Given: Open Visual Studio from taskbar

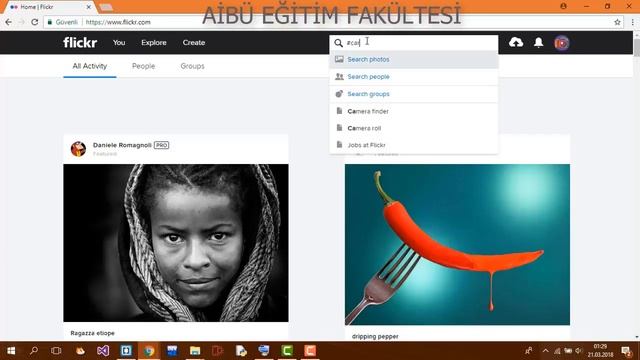Looking at the screenshot, I should point(103,351).
